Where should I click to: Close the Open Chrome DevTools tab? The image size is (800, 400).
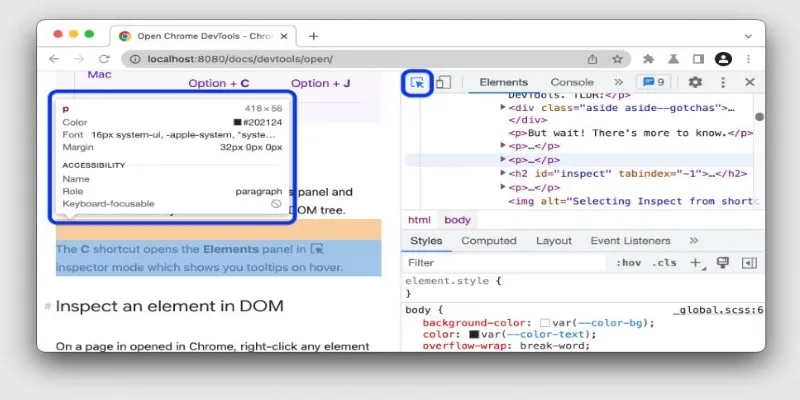pos(284,36)
